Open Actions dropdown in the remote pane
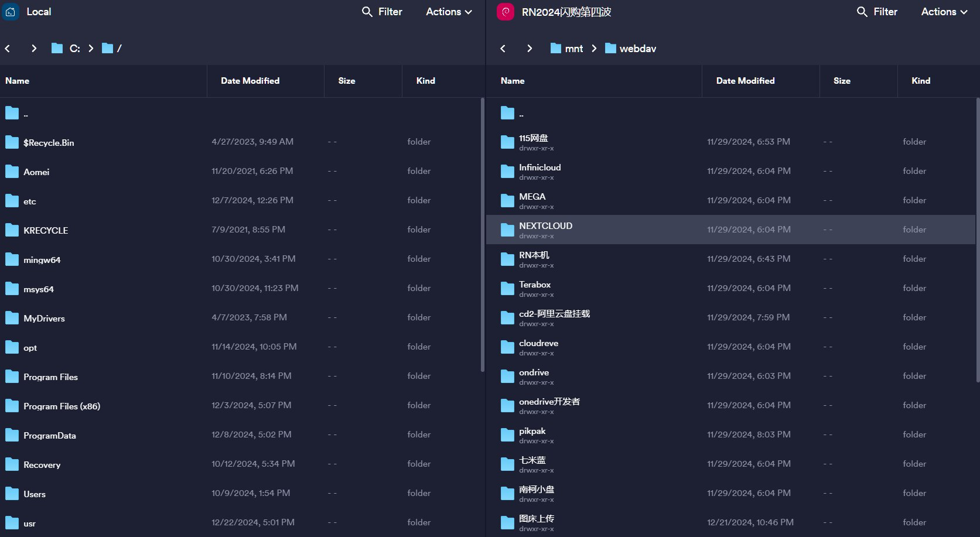This screenshot has height=537, width=980. pos(944,12)
